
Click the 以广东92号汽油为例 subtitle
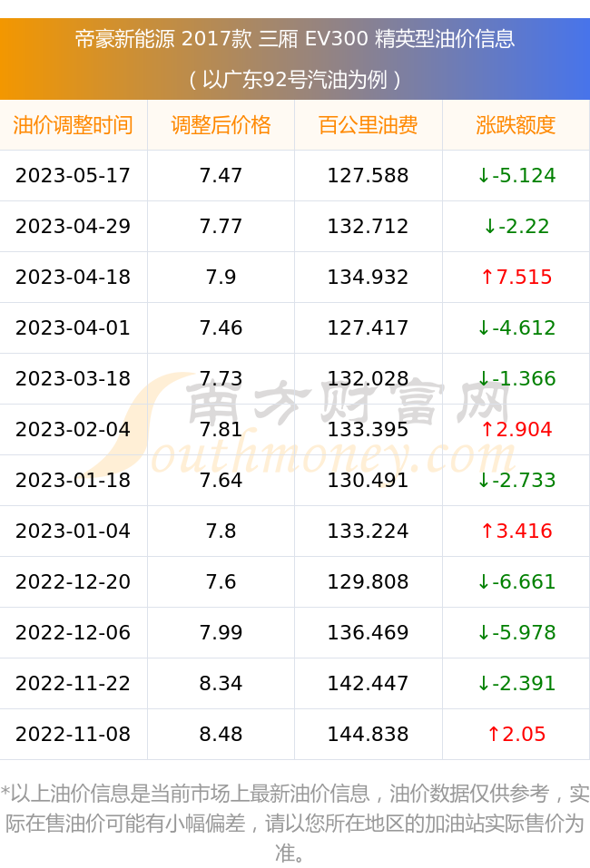(x=295, y=79)
